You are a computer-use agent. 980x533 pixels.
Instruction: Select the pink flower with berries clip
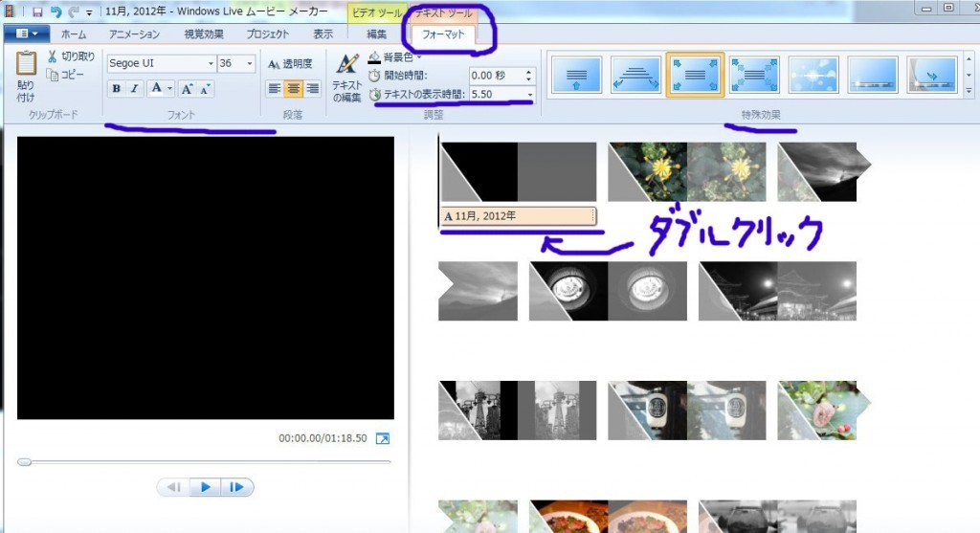(x=824, y=411)
